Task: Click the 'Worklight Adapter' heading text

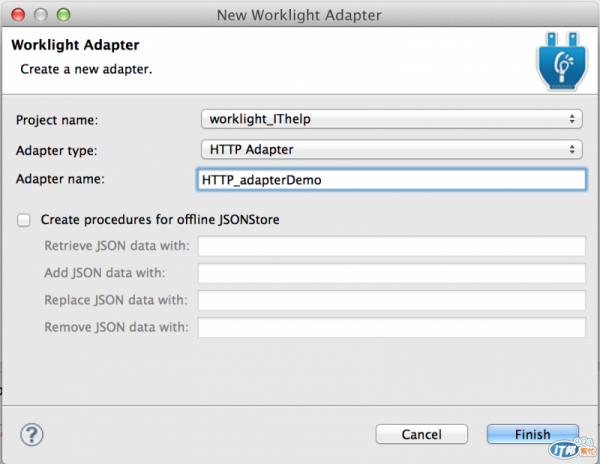Action: click(x=75, y=45)
